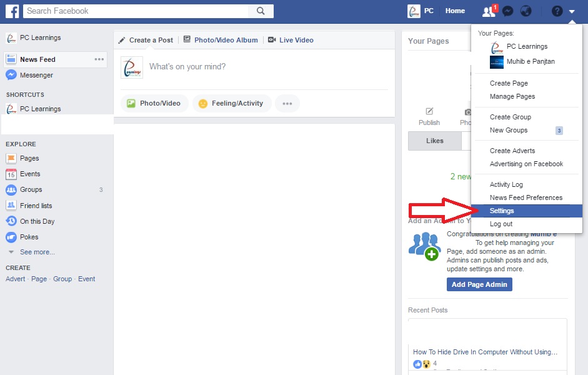Viewport: 588px width, 375px height.
Task: Click Event link under Create
Action: click(87, 279)
